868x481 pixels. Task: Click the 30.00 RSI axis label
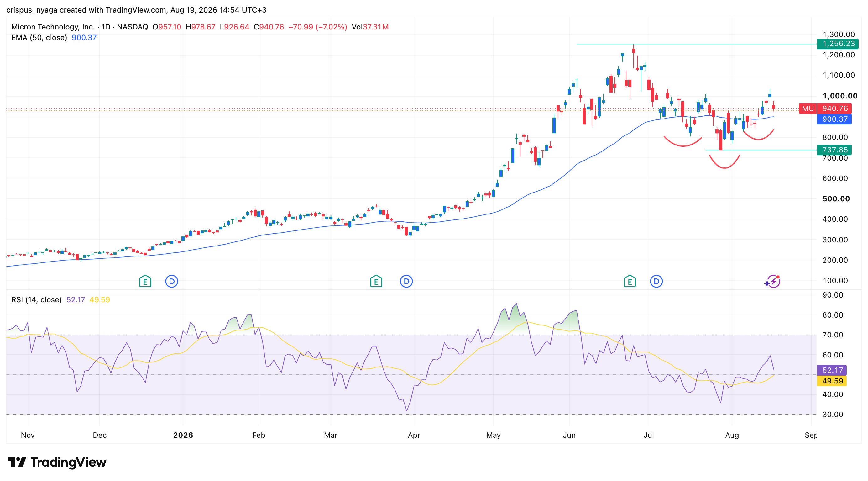833,415
